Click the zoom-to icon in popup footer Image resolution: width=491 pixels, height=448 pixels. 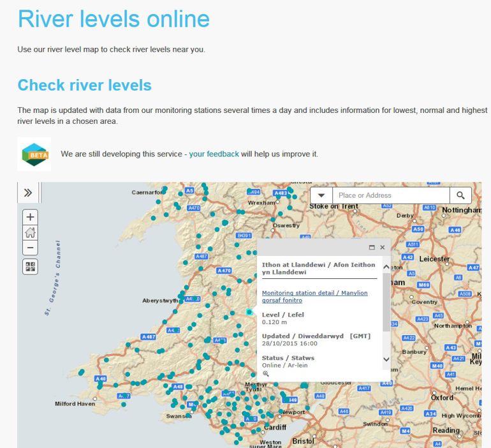(266, 374)
